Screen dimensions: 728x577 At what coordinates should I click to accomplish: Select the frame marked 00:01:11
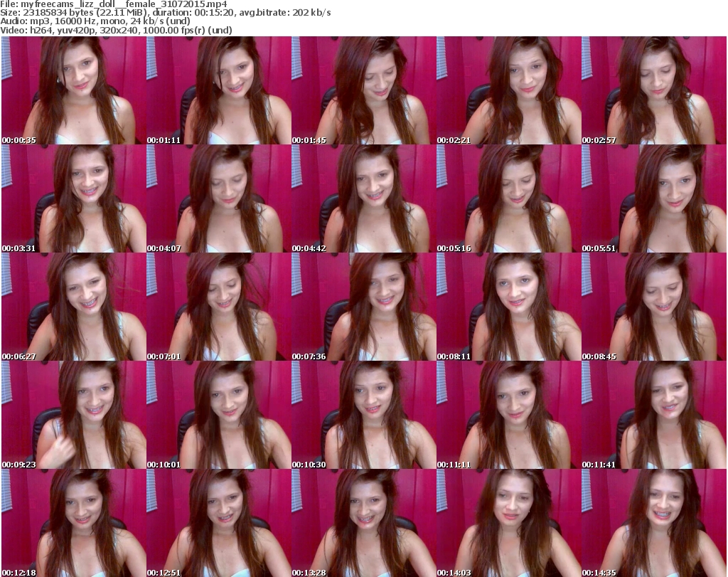[218, 90]
